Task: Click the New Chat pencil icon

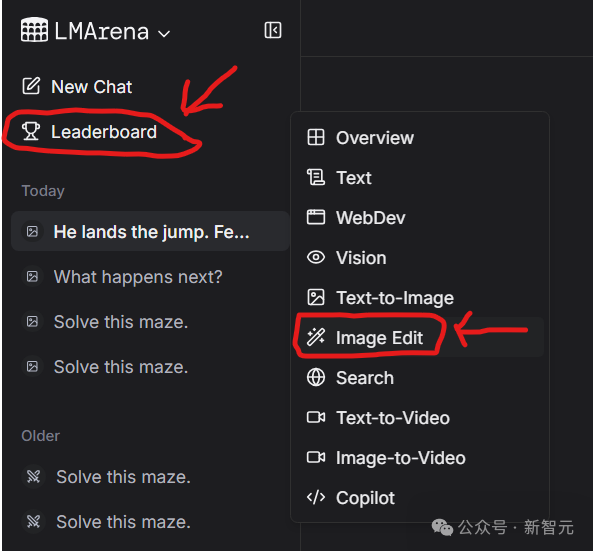Action: [x=31, y=86]
